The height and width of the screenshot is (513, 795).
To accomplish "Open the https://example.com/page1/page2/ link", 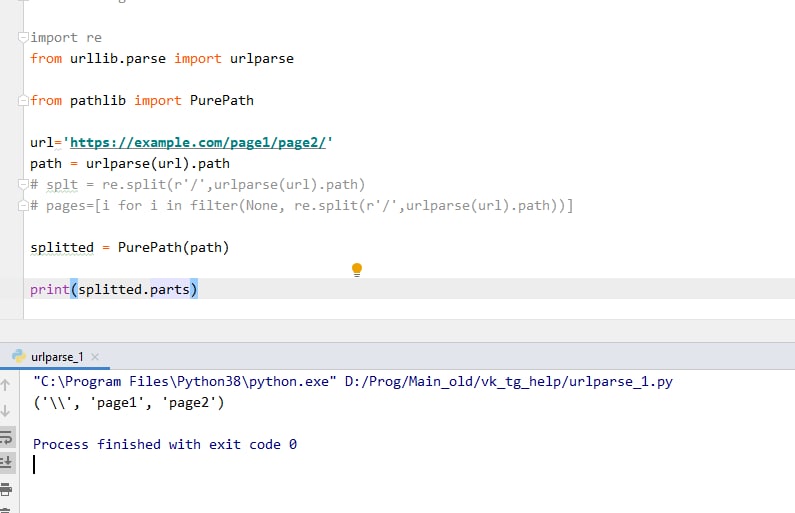I will [x=198, y=142].
